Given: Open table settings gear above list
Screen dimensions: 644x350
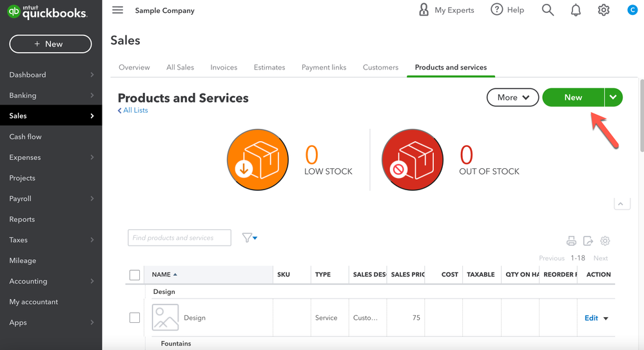Looking at the screenshot, I should click(605, 241).
